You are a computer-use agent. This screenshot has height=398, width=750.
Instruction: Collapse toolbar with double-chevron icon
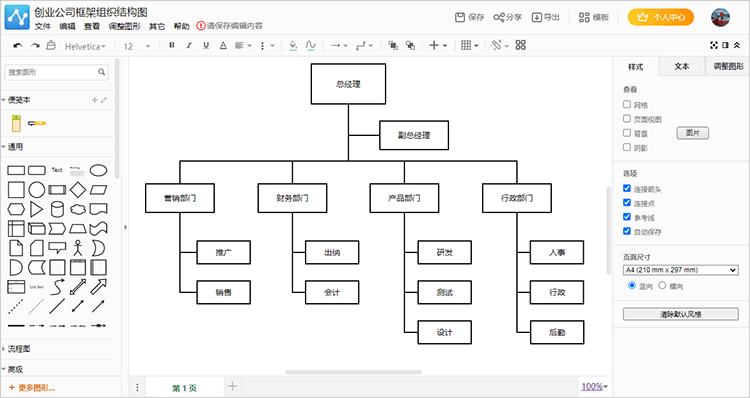click(737, 45)
